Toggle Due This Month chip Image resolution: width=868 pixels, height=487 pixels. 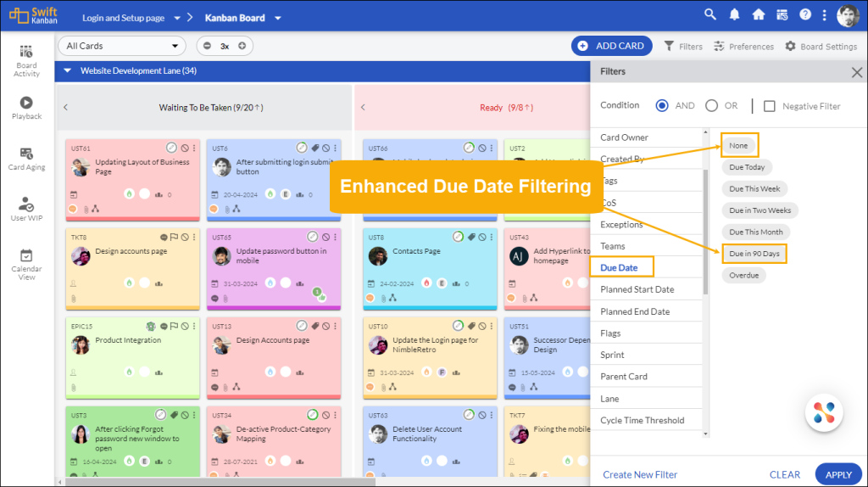click(x=755, y=232)
